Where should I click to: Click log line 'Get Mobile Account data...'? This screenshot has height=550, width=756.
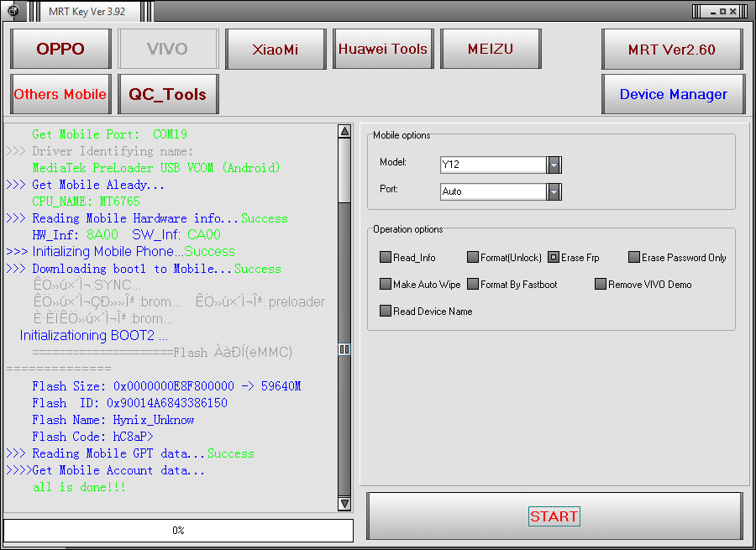[106, 470]
